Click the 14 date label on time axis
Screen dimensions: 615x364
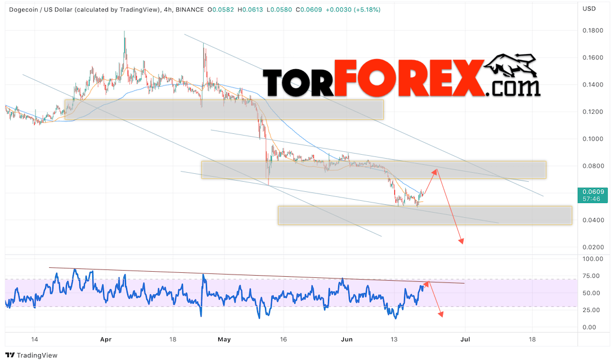[x=34, y=339]
